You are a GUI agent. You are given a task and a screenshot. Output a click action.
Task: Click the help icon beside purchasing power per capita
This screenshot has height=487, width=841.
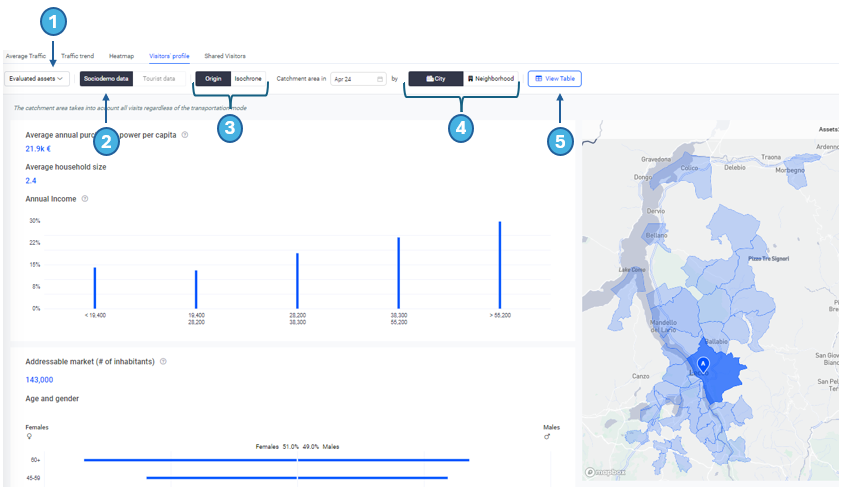[x=185, y=135]
